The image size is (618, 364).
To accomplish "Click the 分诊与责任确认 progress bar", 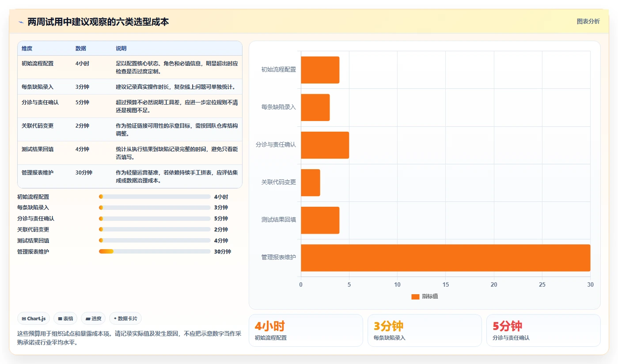I will click(155, 219).
